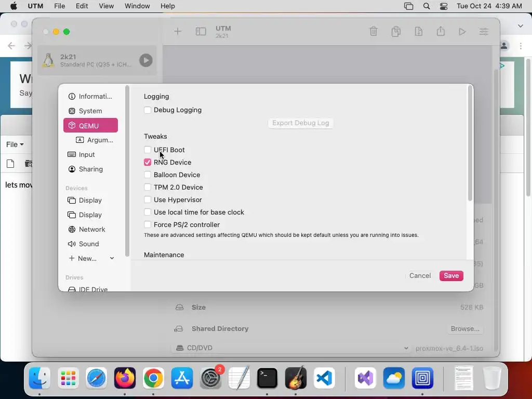The width and height of the screenshot is (532, 399).
Task: Start the 2k21 VM with play button
Action: pos(146,60)
